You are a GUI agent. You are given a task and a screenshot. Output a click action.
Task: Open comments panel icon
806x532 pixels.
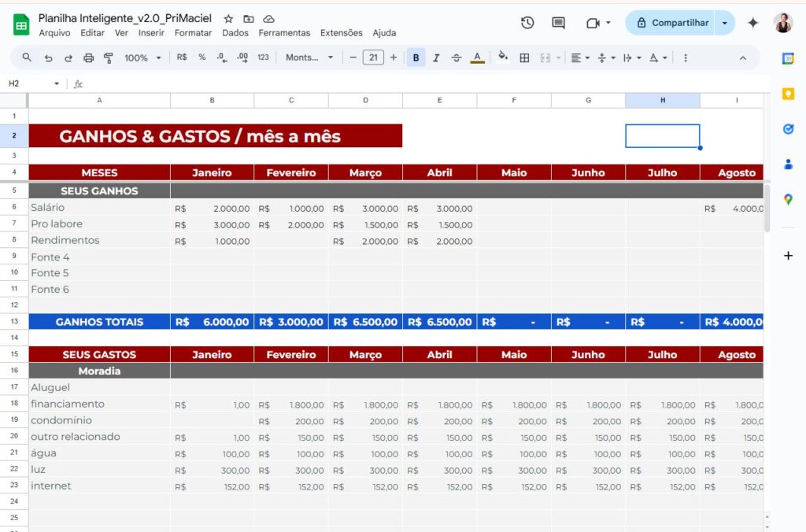pos(558,23)
